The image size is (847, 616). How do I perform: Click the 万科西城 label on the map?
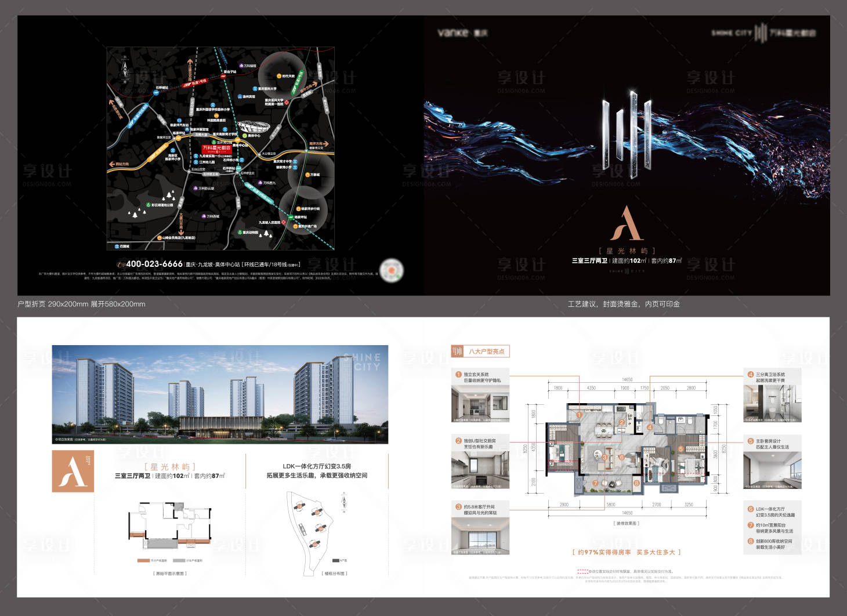213,216
